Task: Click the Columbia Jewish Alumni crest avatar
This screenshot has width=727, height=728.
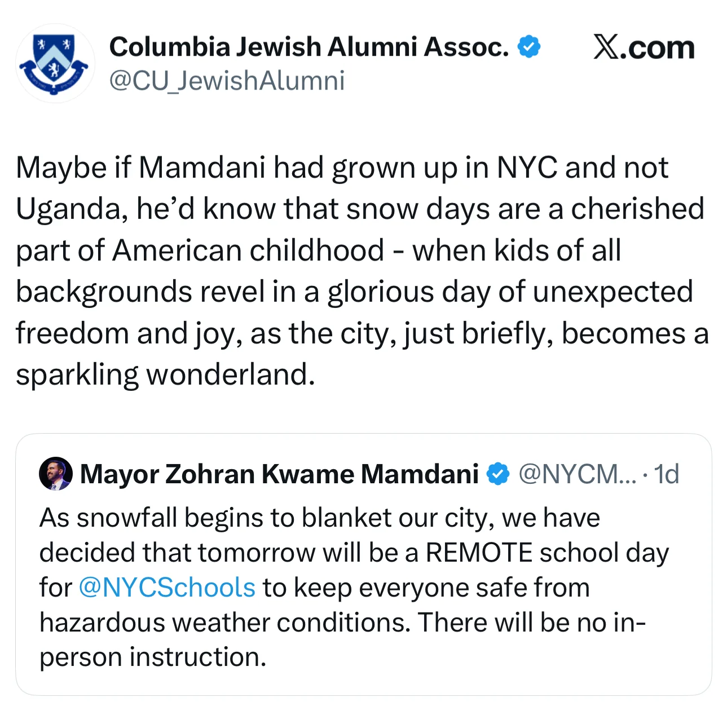Action: click(55, 63)
